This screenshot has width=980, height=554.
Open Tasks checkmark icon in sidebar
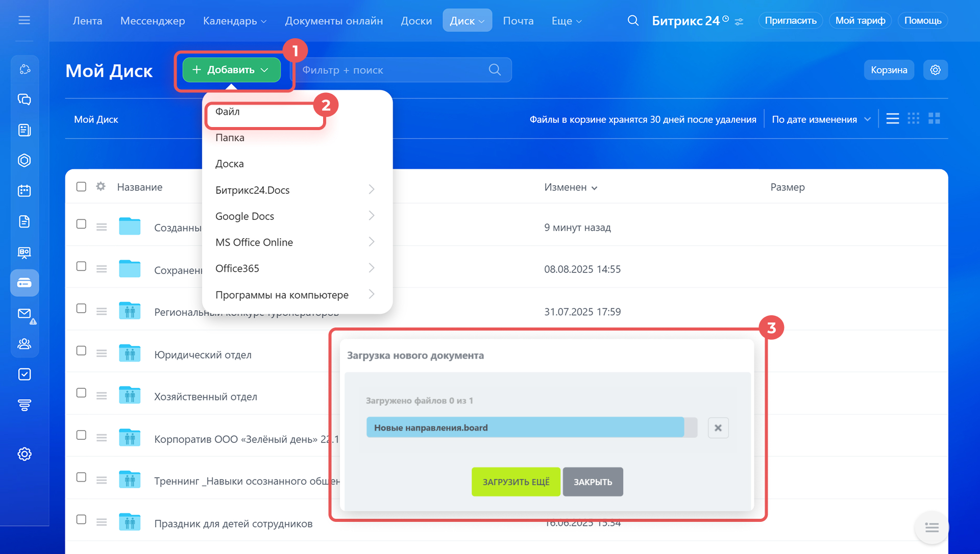point(24,374)
